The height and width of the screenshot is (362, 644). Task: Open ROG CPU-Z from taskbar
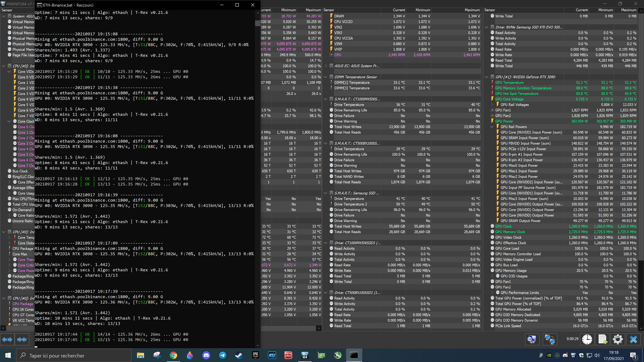click(288, 355)
